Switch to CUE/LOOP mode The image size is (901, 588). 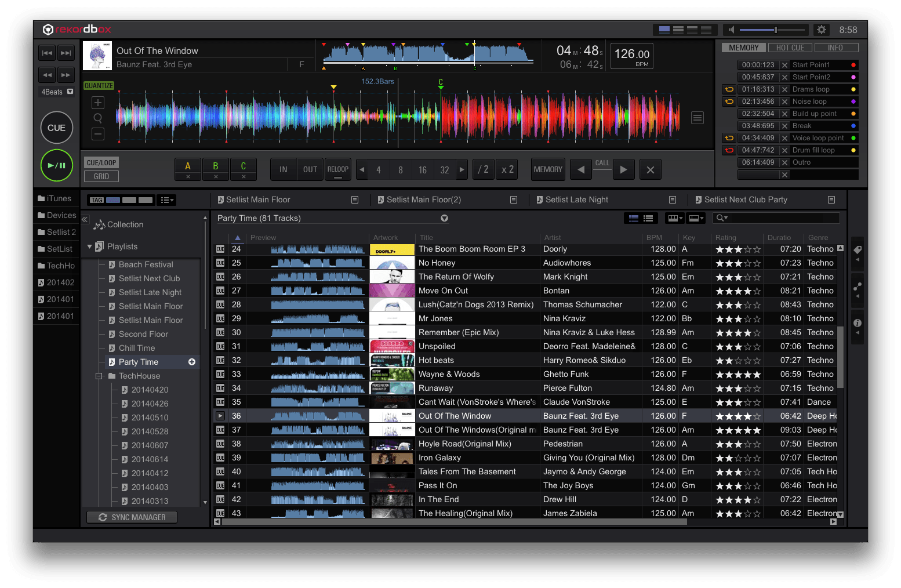click(x=101, y=163)
